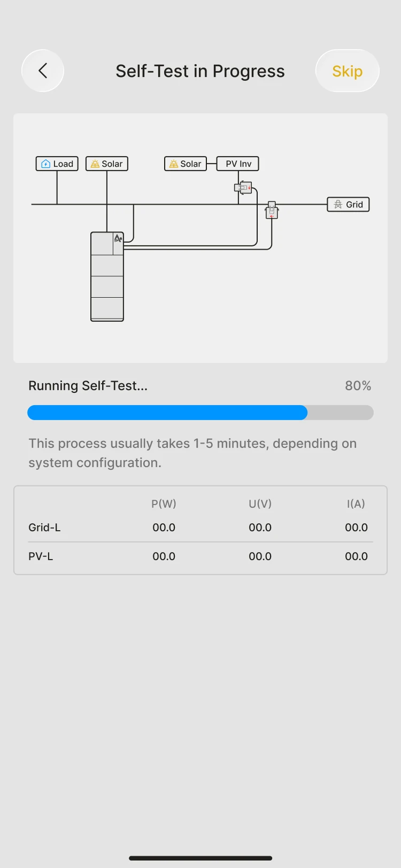Select the Grid-L row
Image resolution: width=401 pixels, height=868 pixels.
click(200, 528)
